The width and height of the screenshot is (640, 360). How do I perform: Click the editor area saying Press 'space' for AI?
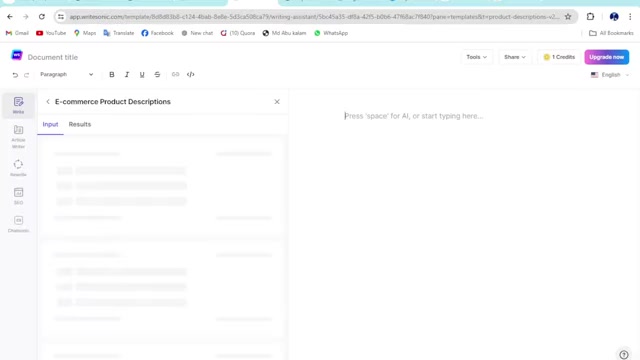pos(413,116)
